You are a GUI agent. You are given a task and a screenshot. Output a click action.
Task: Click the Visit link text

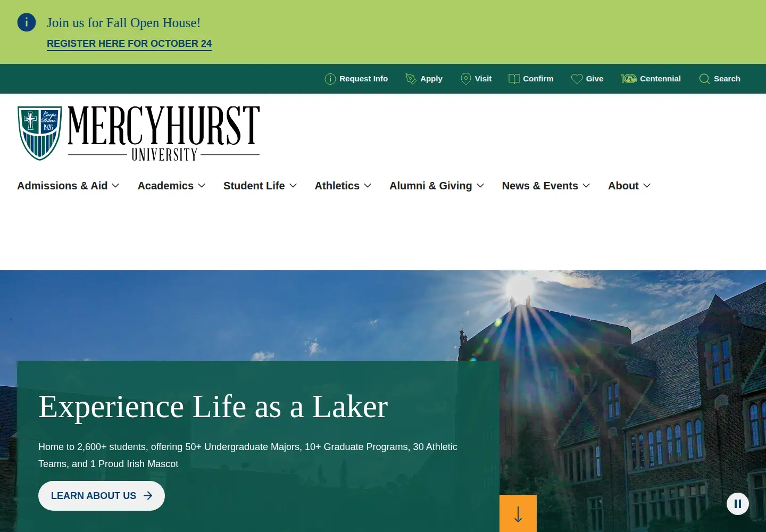(483, 79)
